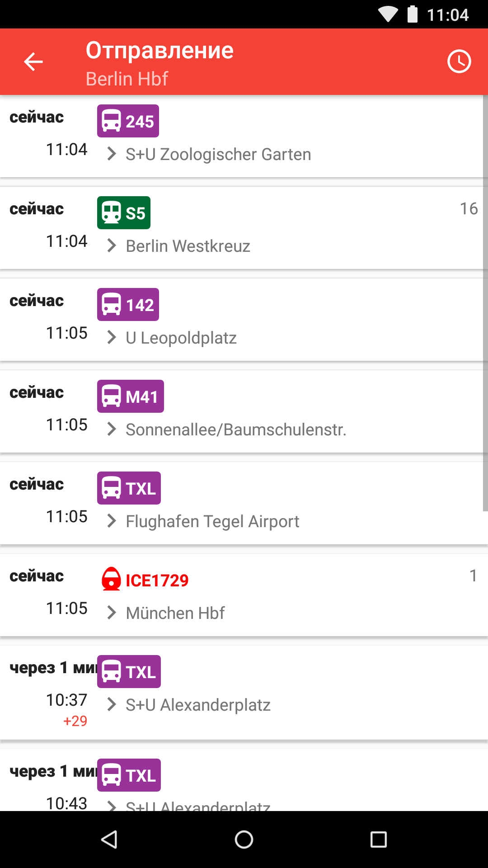Tap the back arrow in header
The width and height of the screenshot is (488, 868).
pyautogui.click(x=33, y=61)
